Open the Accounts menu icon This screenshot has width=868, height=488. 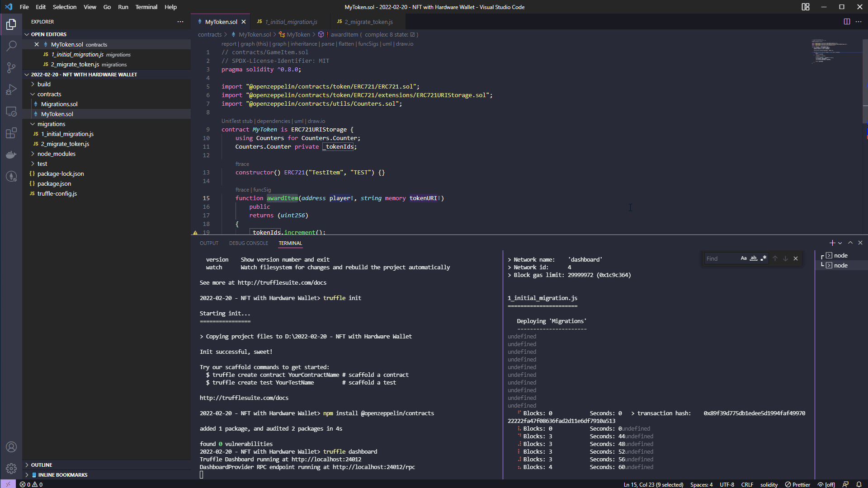[11, 447]
